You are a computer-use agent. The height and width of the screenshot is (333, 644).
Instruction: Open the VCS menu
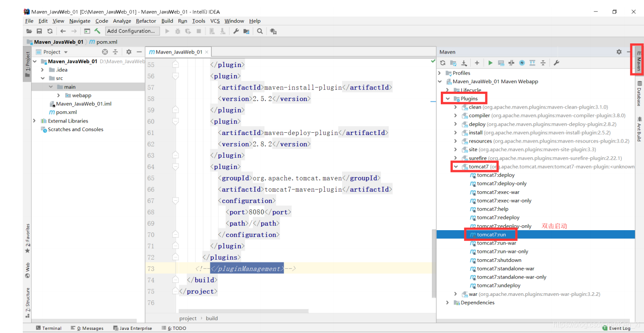point(215,21)
